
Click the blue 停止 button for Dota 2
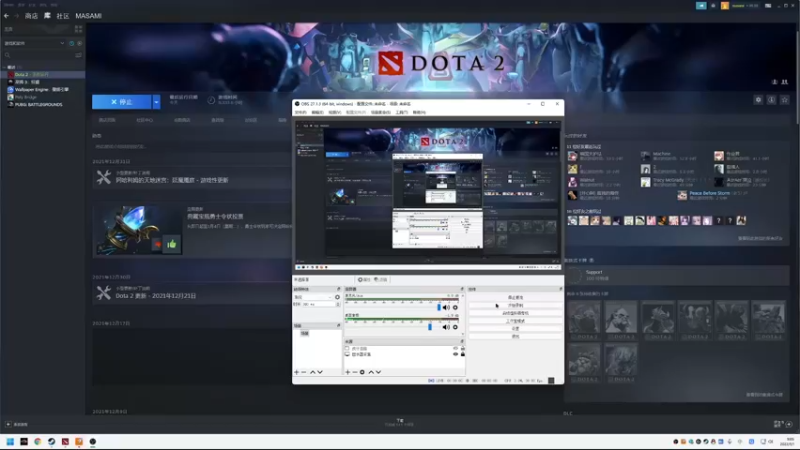click(121, 102)
